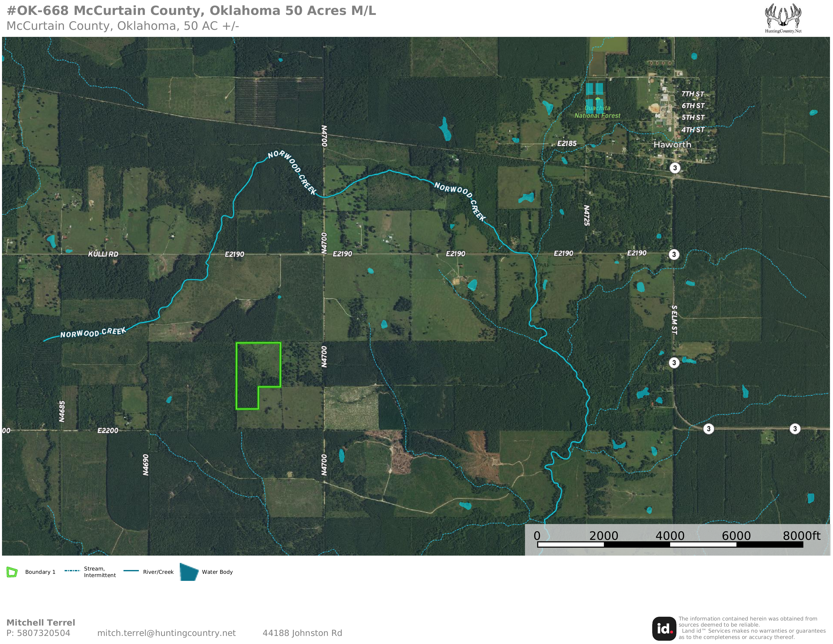Image resolution: width=833 pixels, height=644 pixels.
Task: Click the KULLI RD road label
Action: click(x=103, y=254)
